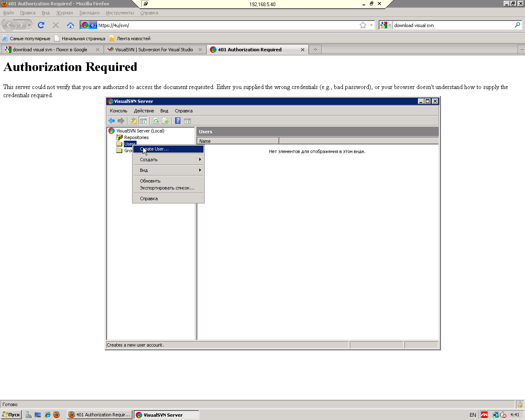Viewport: 525px width, 420px height.
Task: Click the VisualSVN Server taskbar button
Action: click(167, 415)
